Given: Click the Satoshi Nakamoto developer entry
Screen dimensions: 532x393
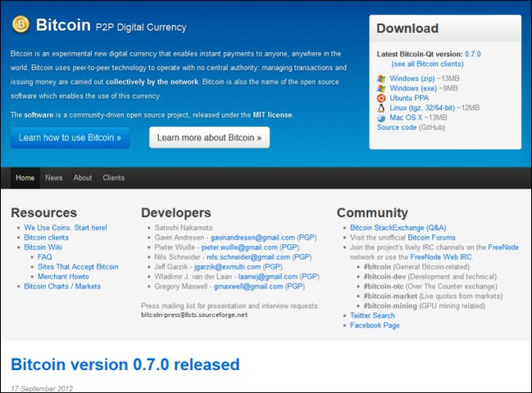Looking at the screenshot, I should coord(184,228).
